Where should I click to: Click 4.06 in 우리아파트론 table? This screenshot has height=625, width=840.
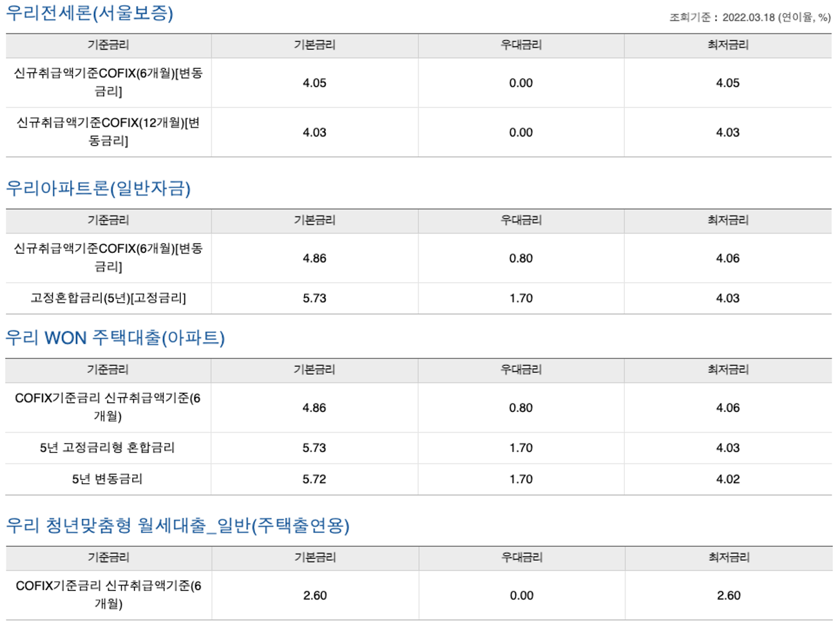pos(728,258)
